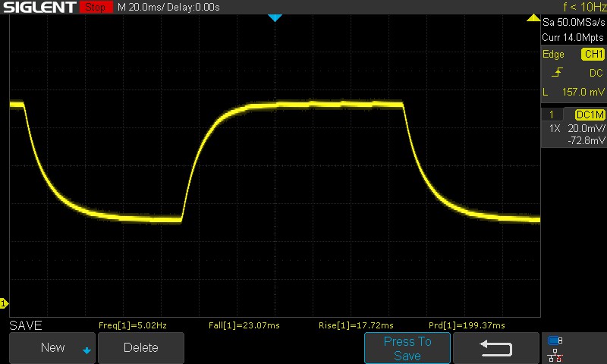607x364 pixels.
Task: Click the rising edge slope icon
Action: click(557, 72)
